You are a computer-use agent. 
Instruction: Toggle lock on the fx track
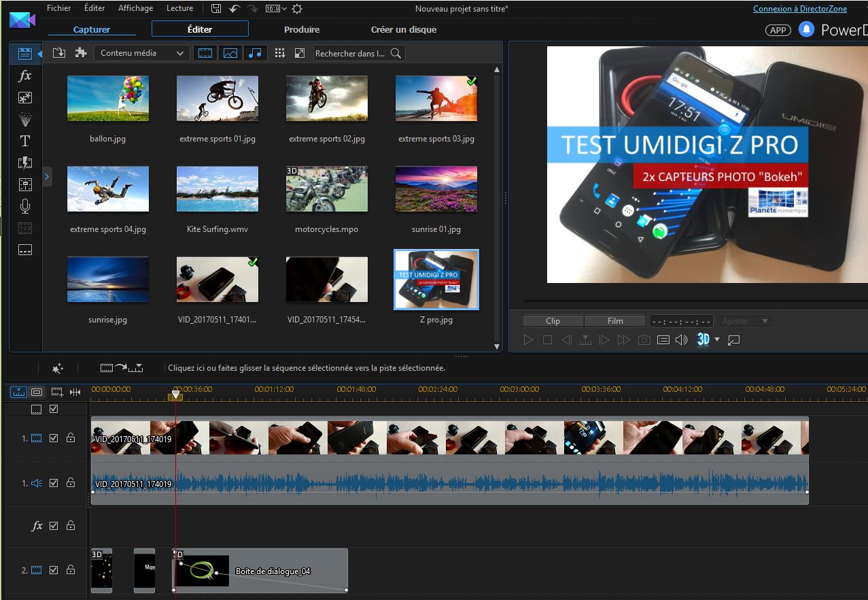pos(71,525)
